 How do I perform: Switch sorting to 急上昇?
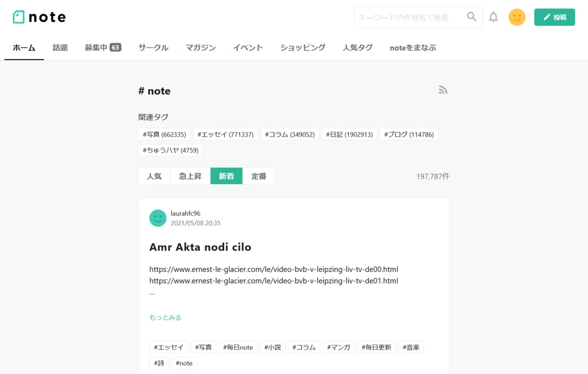[x=190, y=176]
